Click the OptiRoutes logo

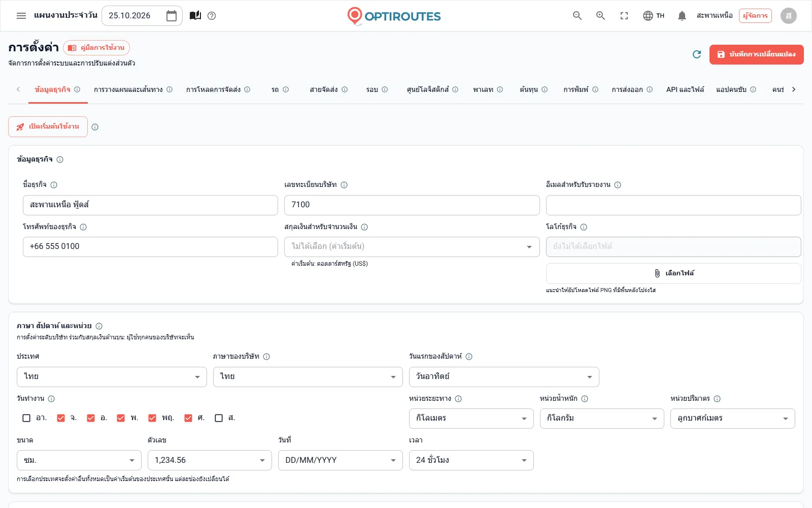point(394,16)
